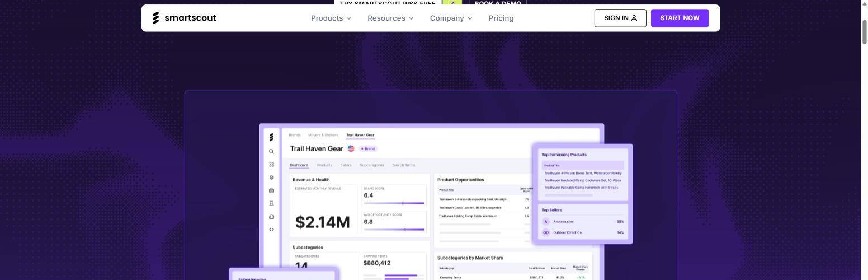Click the $2.14M estimated monthly revenue value
Screen dimensions: 868x280
[323, 222]
